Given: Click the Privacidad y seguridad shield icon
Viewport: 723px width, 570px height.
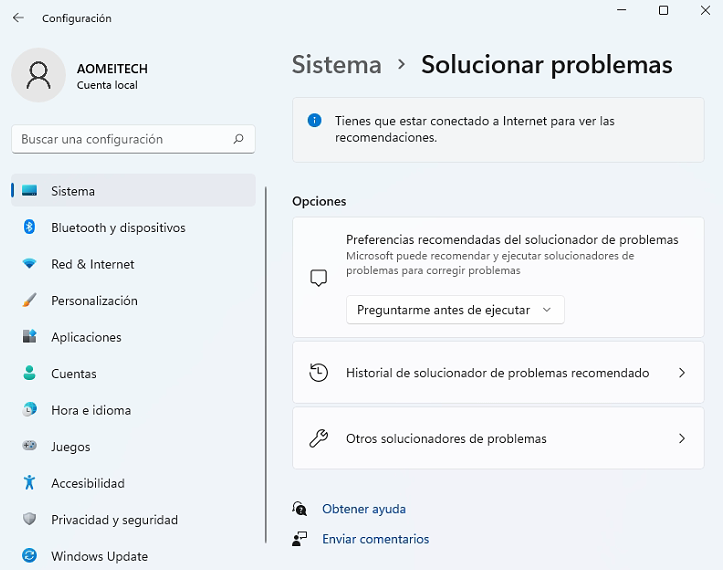Looking at the screenshot, I should click(x=30, y=520).
